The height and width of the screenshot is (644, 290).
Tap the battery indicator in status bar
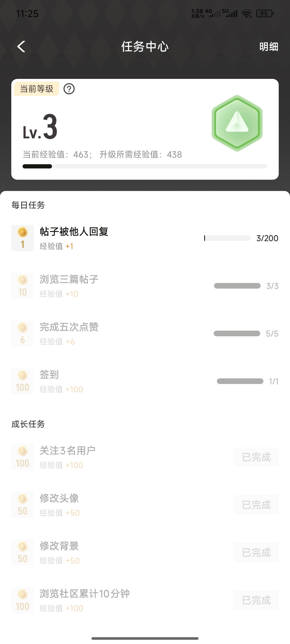point(265,13)
